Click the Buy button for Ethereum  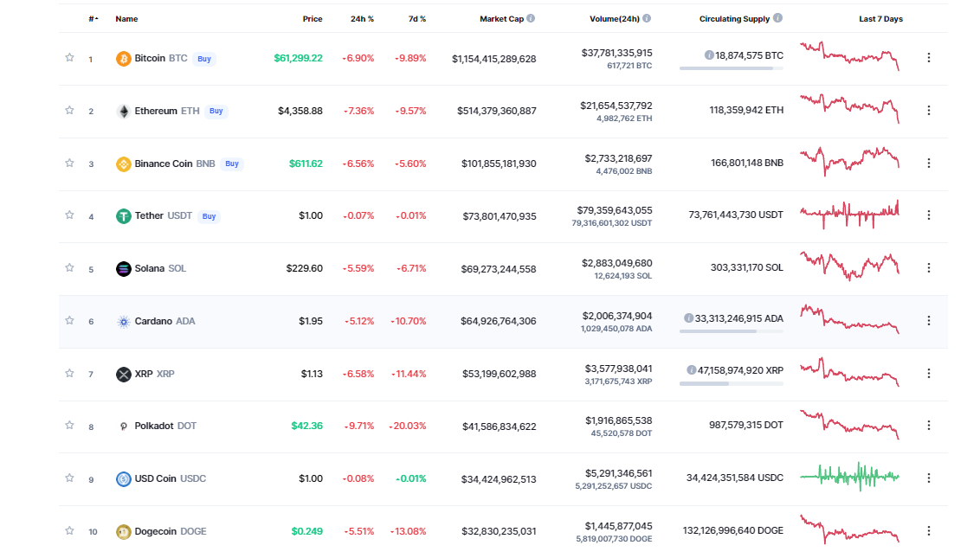click(216, 112)
